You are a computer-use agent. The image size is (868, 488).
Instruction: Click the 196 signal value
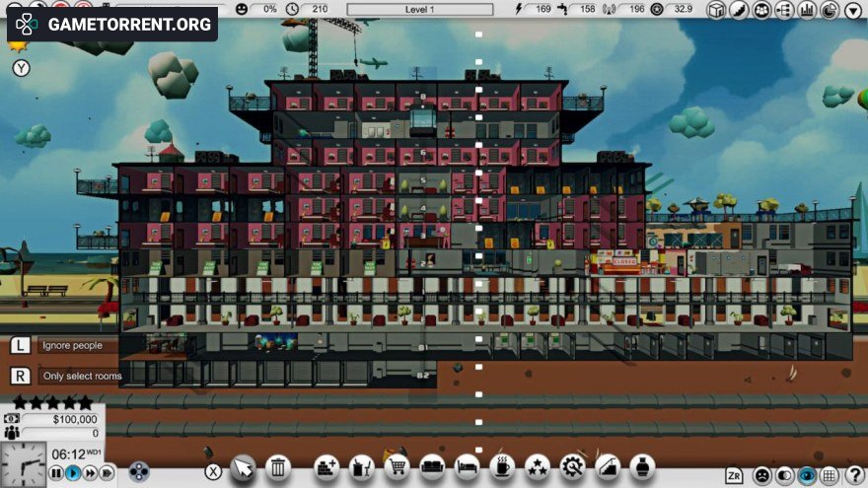pos(636,9)
